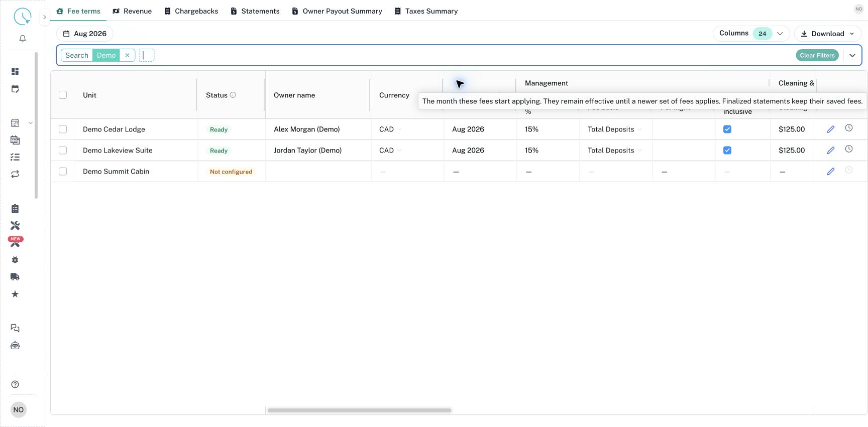The width and height of the screenshot is (868, 427).
Task: Expand the sidebar calendar submenu chevron
Action: tap(31, 123)
